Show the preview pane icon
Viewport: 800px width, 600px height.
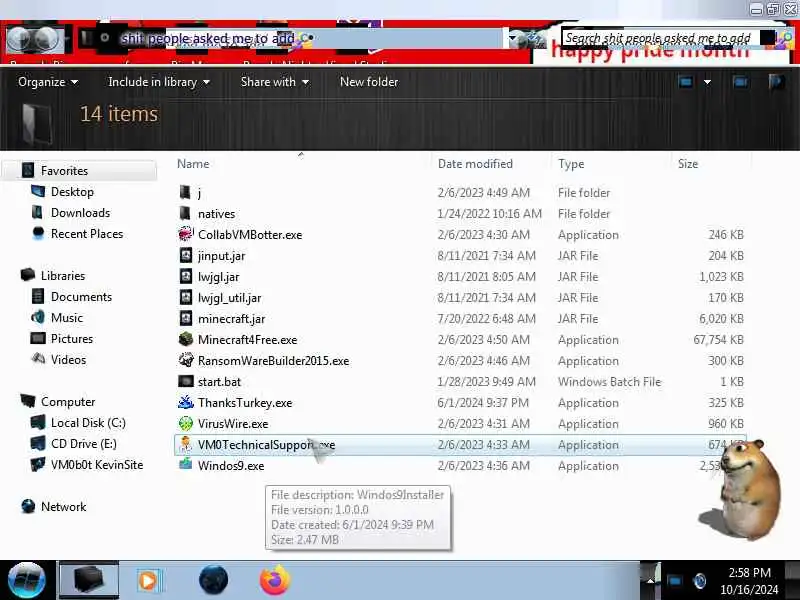click(740, 82)
